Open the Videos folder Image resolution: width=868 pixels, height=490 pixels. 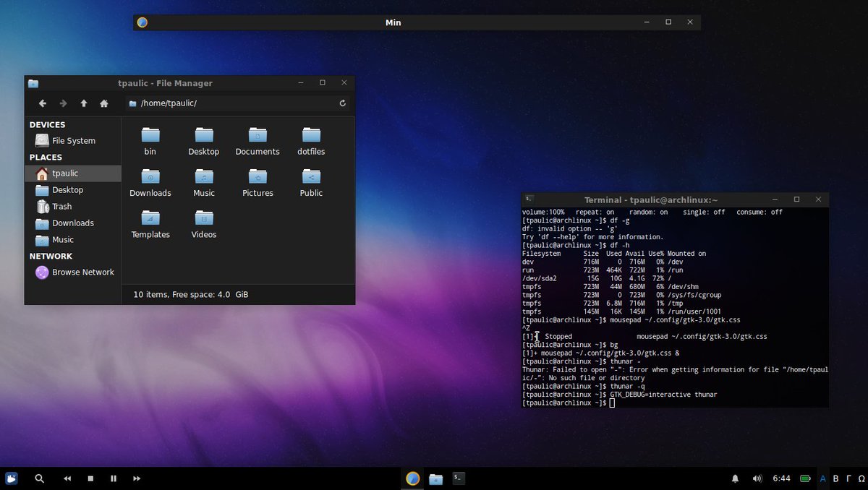tap(204, 224)
